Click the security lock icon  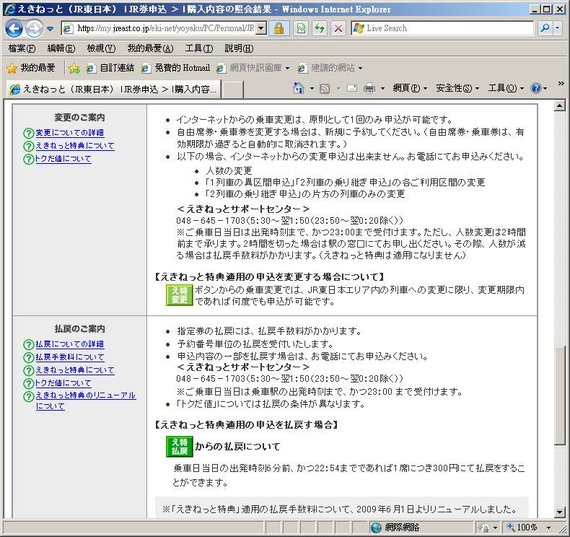click(279, 28)
